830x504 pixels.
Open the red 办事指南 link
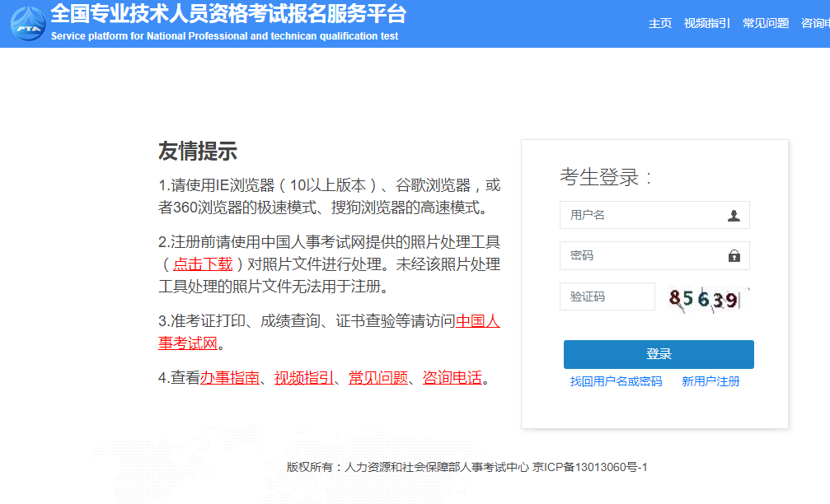coord(230,378)
